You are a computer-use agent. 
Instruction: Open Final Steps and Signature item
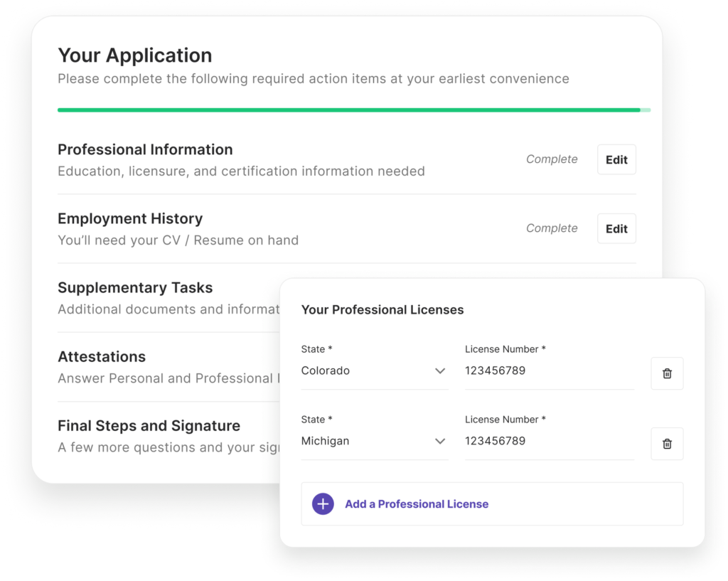pos(149,426)
